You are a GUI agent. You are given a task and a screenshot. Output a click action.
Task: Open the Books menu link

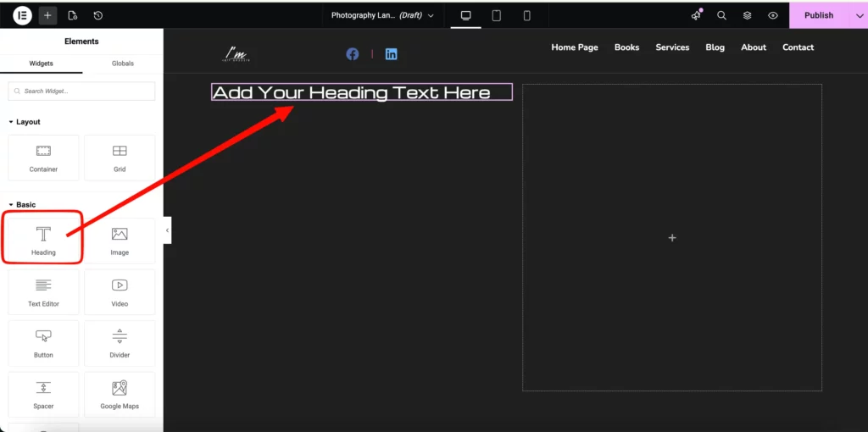tap(626, 47)
